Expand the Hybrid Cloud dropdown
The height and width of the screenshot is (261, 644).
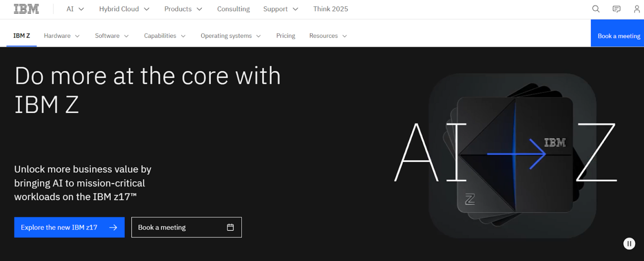click(124, 9)
